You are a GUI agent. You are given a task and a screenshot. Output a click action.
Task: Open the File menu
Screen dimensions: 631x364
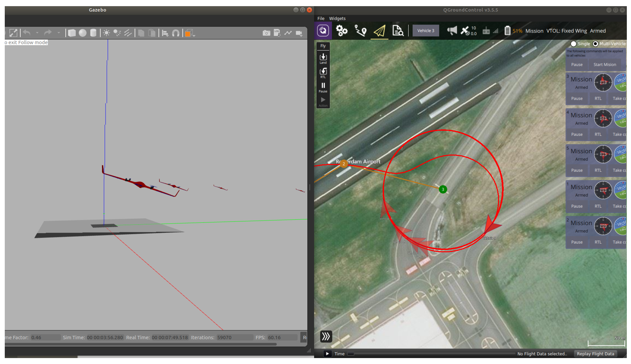321,18
